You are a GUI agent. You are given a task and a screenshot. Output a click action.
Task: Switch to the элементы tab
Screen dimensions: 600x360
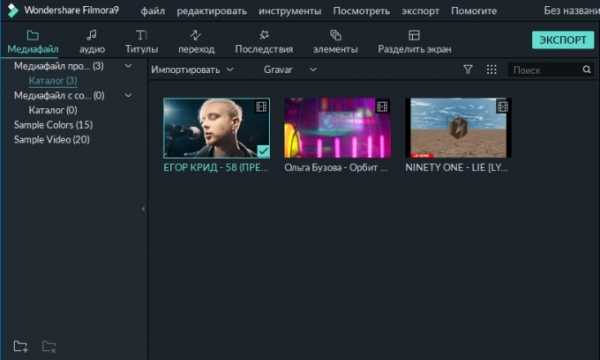pos(335,42)
